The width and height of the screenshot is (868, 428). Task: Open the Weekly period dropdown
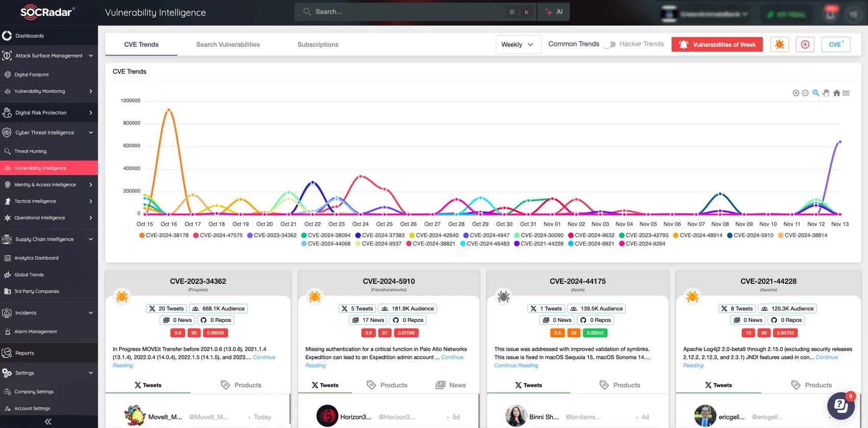(x=518, y=44)
